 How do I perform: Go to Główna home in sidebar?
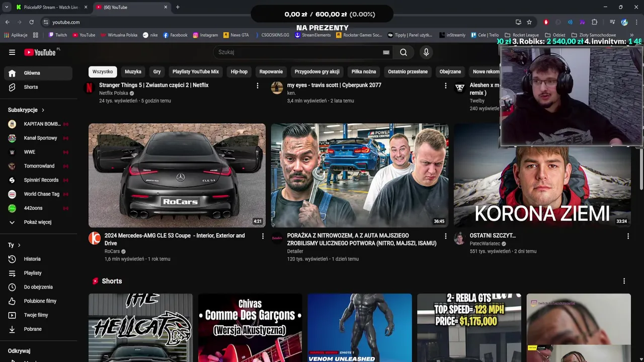tap(38, 73)
